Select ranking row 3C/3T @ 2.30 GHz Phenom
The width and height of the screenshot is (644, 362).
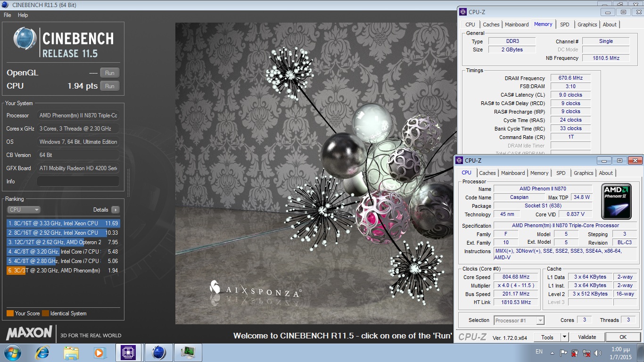(63, 271)
